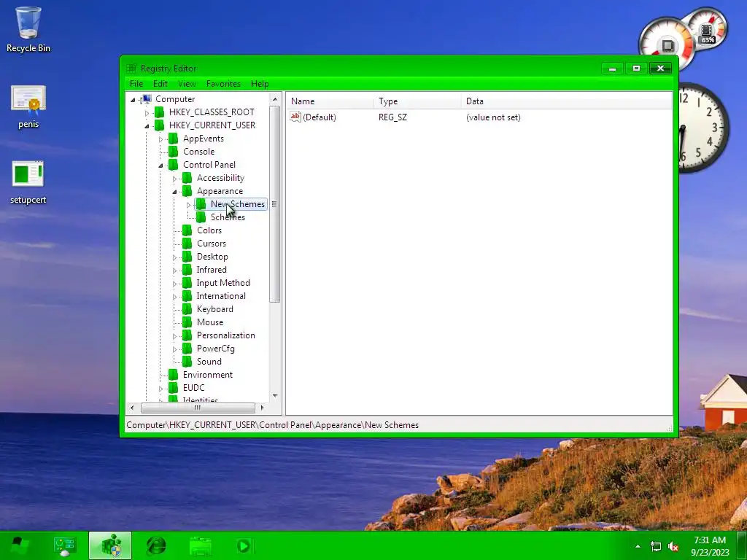Select the Desktop key label

[x=212, y=257]
